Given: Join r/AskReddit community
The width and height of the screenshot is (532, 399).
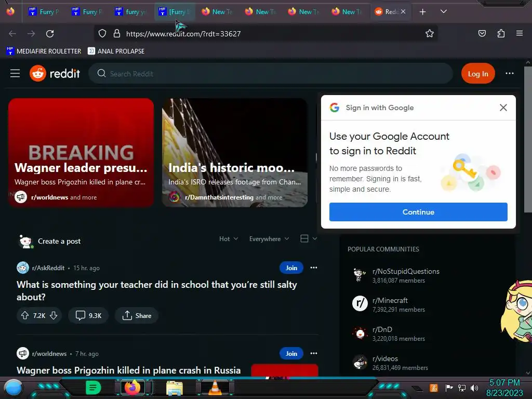Looking at the screenshot, I should click(x=291, y=268).
